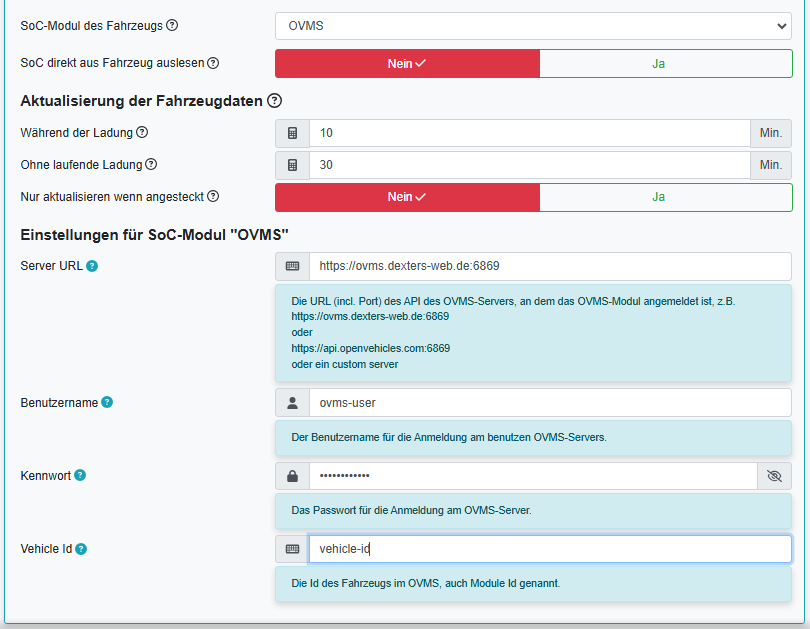Click help icon beside Während der Ladung
This screenshot has width=810, height=629.
[142, 133]
